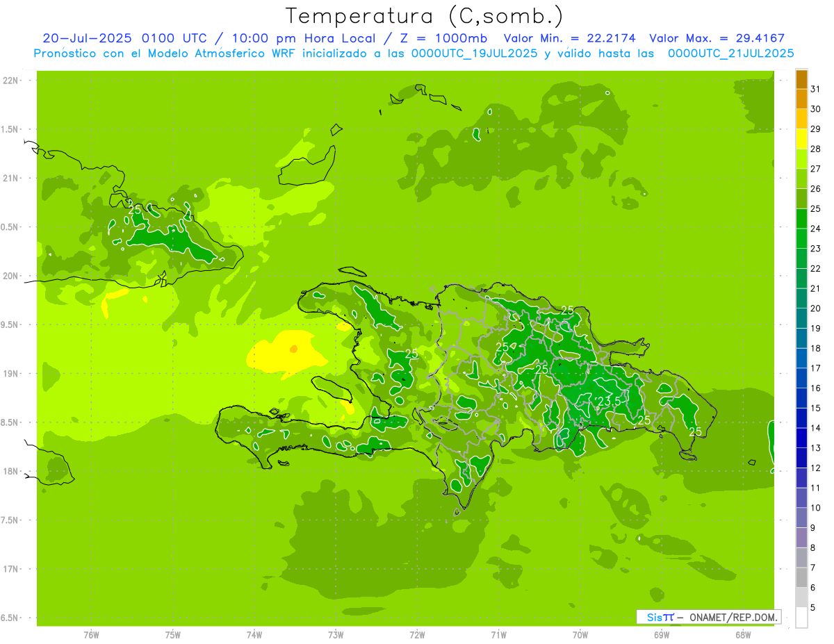
Task: Pick the colorbar swatch between 30 and 31
Action: [x=801, y=99]
